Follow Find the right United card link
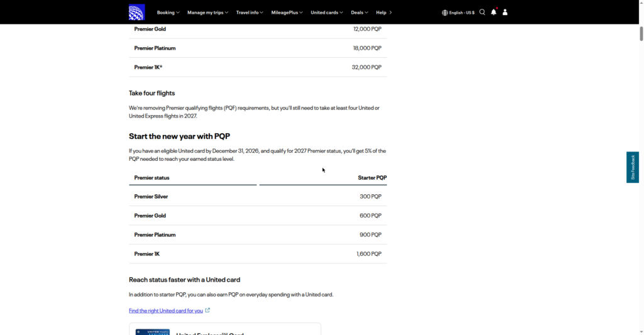 166,310
